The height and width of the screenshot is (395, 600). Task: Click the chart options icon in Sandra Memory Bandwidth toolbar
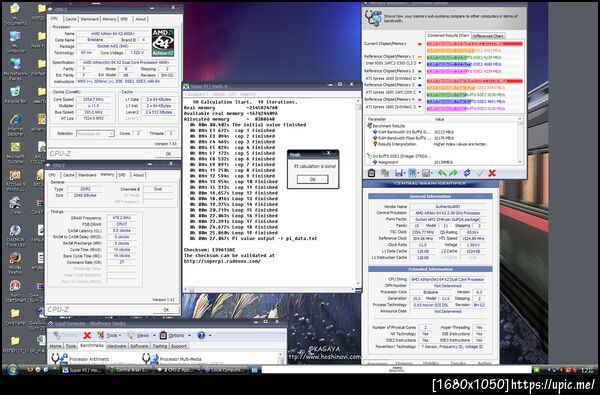pyautogui.click(x=426, y=173)
